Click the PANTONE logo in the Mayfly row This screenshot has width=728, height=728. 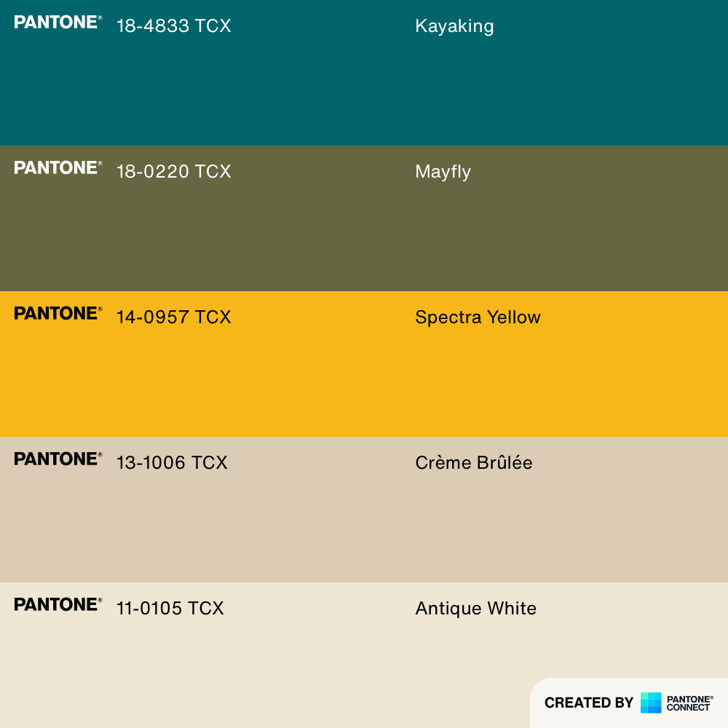(58, 167)
